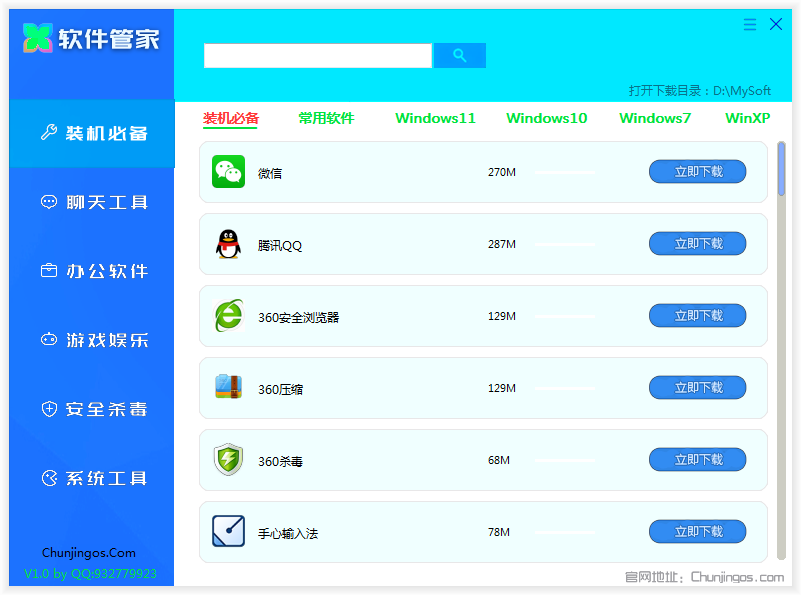Image resolution: width=801 pixels, height=595 pixels.
Task: Download 360压缩 with 立即下载 button
Action: point(697,388)
